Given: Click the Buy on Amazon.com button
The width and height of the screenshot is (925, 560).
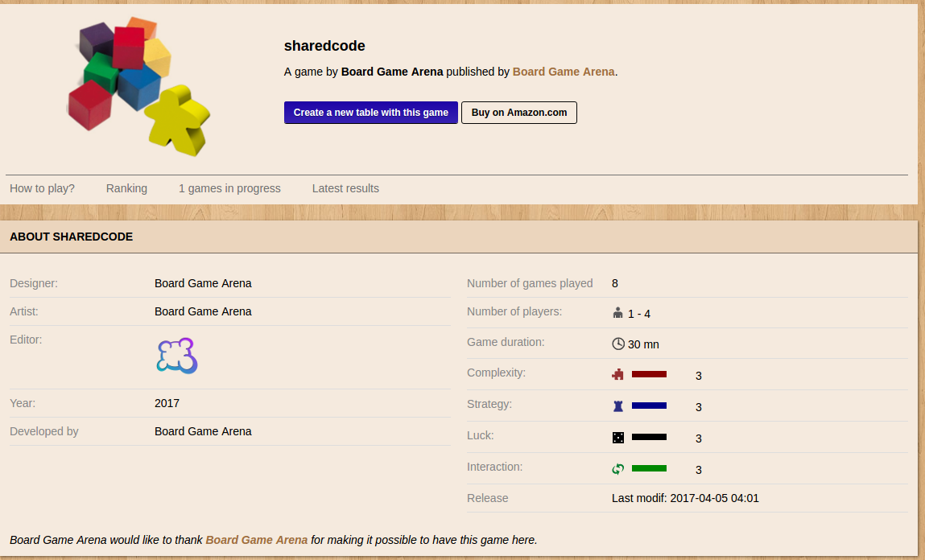Looking at the screenshot, I should click(518, 112).
